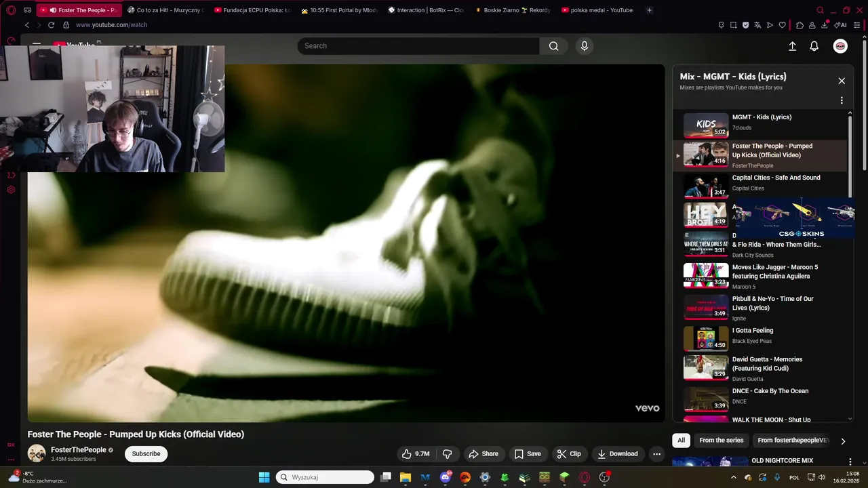Open File Explorer from taskbar
The image size is (868, 488).
click(x=406, y=477)
